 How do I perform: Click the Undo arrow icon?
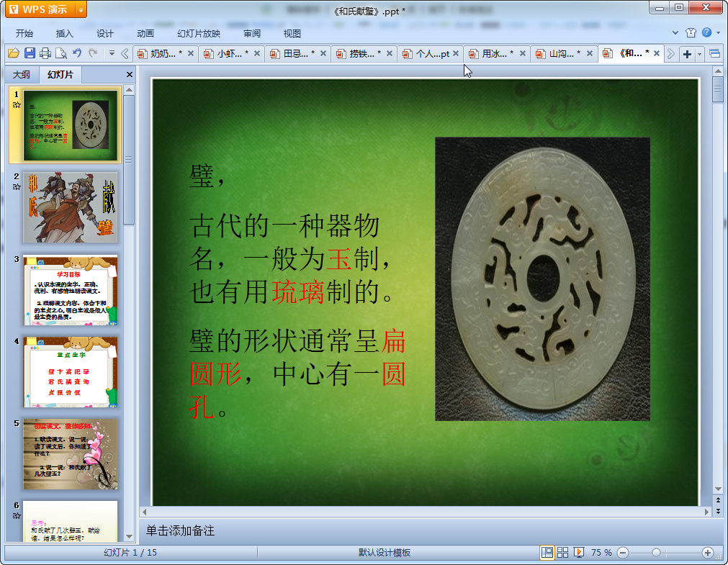coord(77,53)
